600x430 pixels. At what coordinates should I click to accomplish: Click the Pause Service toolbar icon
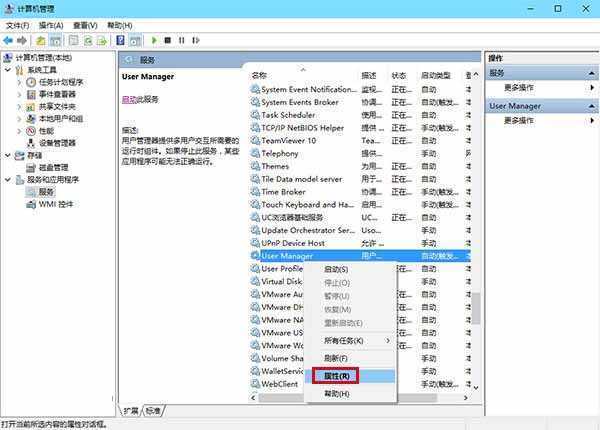point(182,40)
